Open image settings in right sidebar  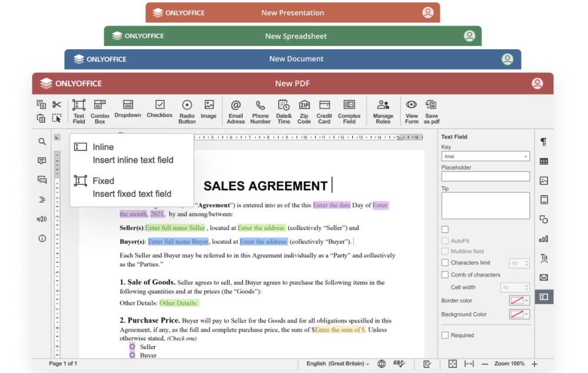(544, 180)
